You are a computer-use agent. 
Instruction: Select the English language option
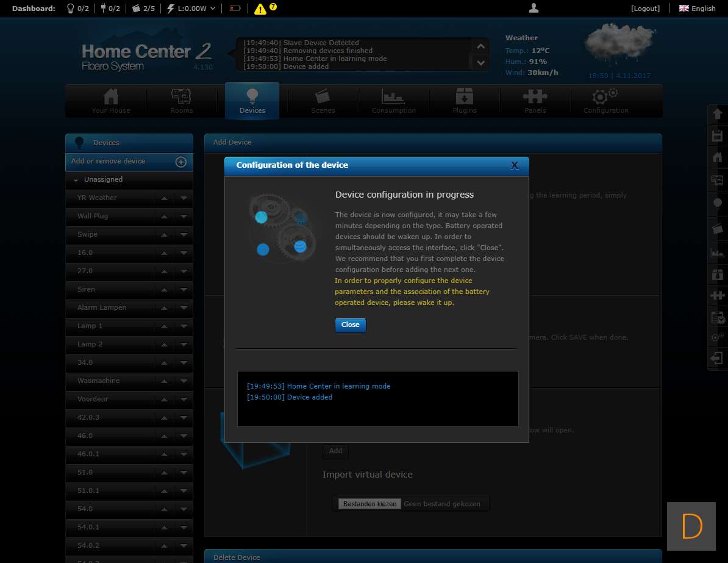tap(698, 9)
